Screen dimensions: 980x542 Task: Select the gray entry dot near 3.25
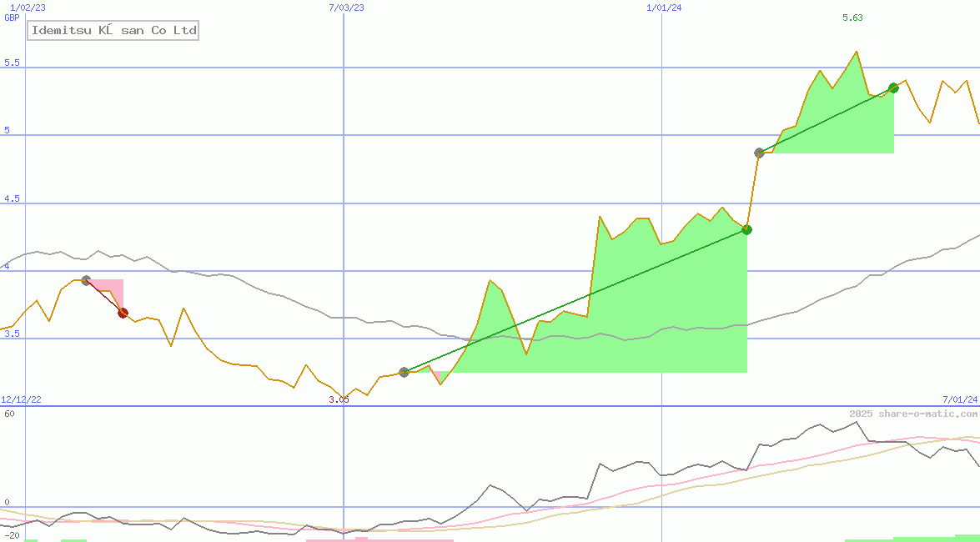tap(405, 372)
